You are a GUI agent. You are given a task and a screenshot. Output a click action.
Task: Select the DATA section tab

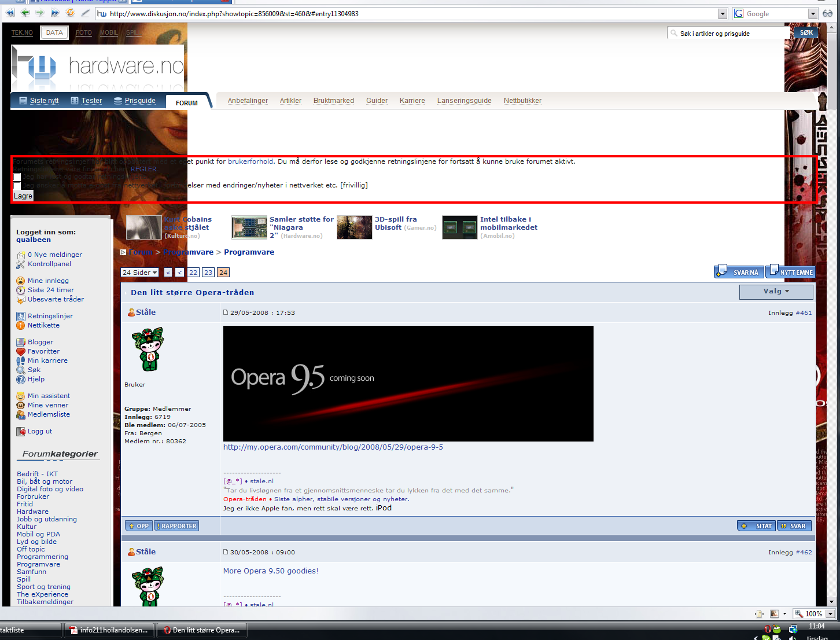click(54, 32)
